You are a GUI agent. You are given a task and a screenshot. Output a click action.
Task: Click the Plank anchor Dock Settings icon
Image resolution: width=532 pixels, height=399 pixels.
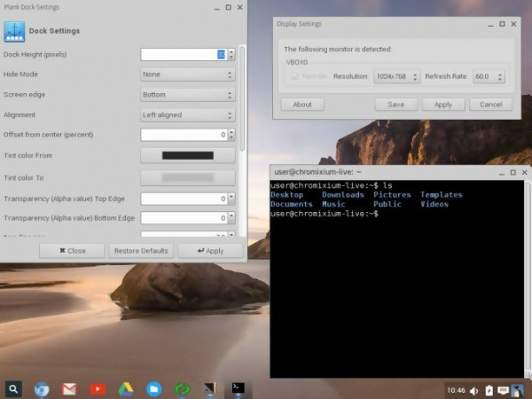click(x=14, y=32)
